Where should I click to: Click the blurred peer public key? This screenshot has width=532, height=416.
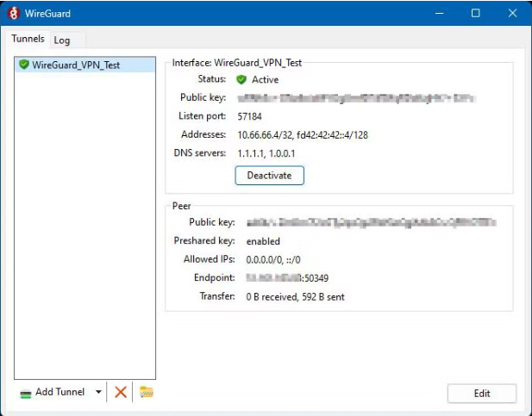(371, 223)
